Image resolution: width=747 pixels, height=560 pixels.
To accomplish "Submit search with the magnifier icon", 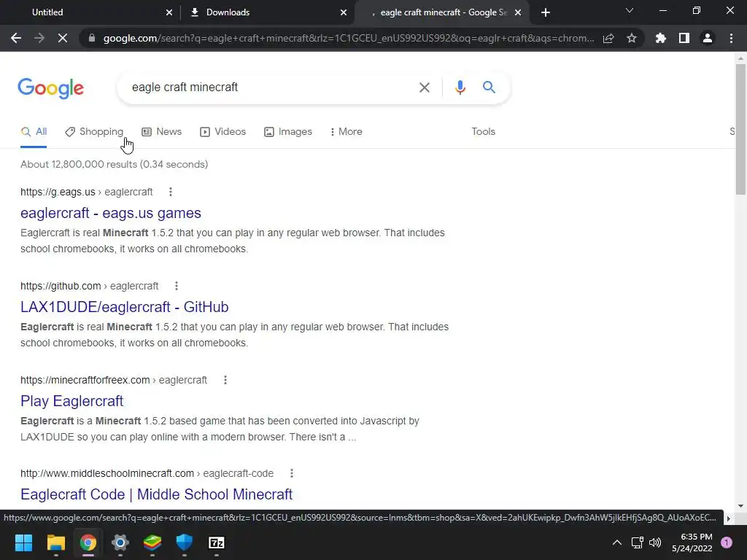I will 489,87.
